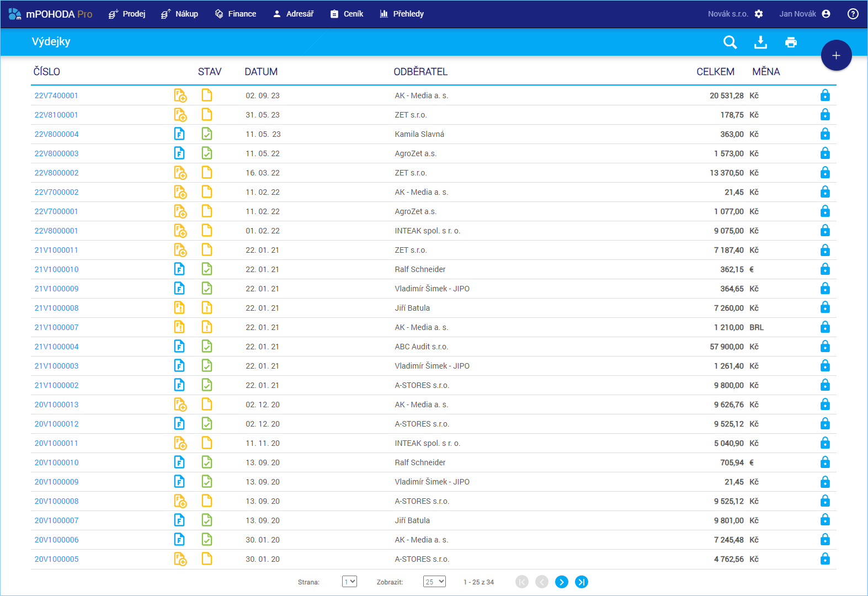The height and width of the screenshot is (596, 868).
Task: Click the create-invoice icon for 22V8000001
Action: 180,231
